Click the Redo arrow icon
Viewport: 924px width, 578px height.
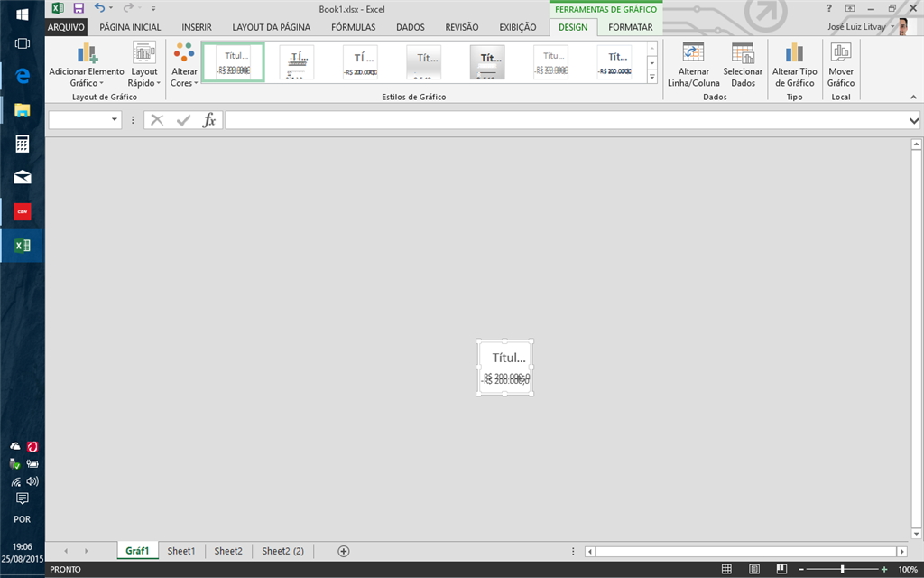click(128, 8)
